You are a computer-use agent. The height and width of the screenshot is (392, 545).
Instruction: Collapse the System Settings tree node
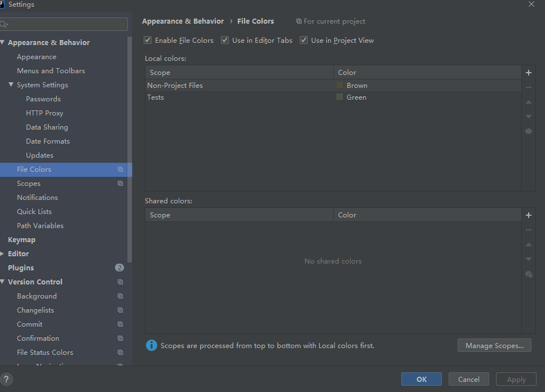(x=11, y=85)
